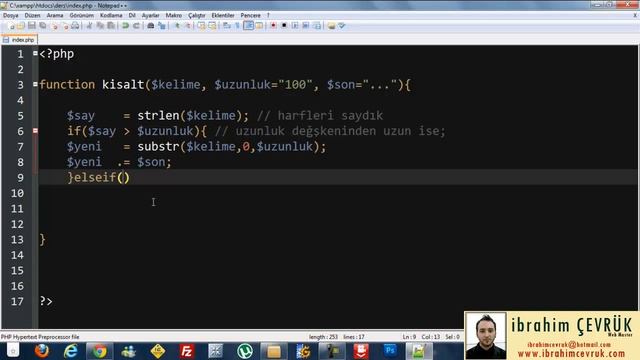Save the file with the floppy icon
This screenshot has width=640, height=360.
(31, 26)
